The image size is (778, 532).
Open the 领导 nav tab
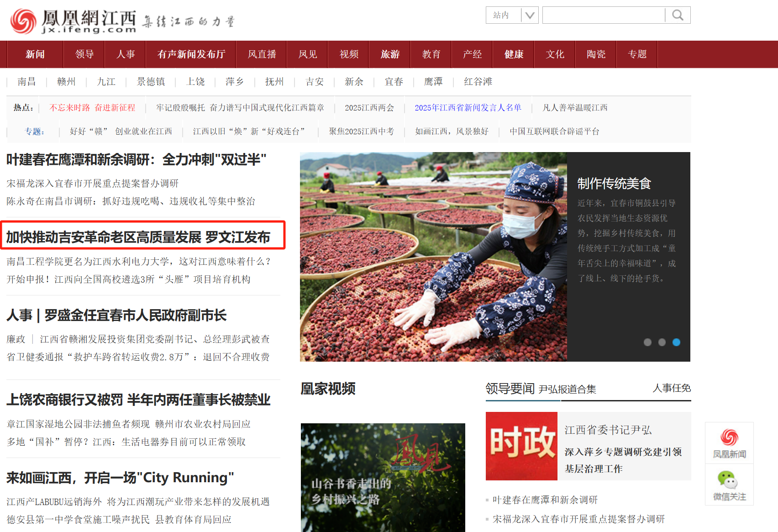coord(84,54)
